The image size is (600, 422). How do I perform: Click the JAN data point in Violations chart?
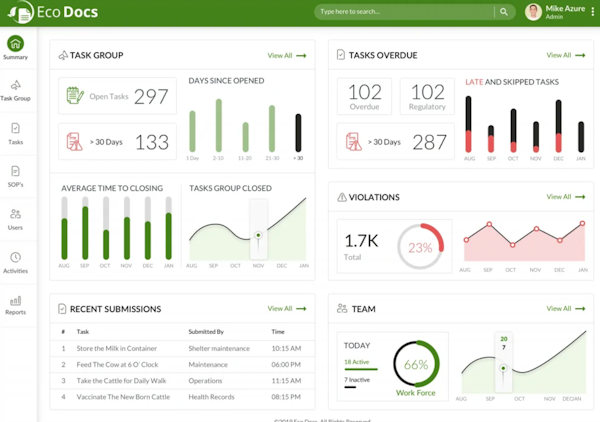582,223
